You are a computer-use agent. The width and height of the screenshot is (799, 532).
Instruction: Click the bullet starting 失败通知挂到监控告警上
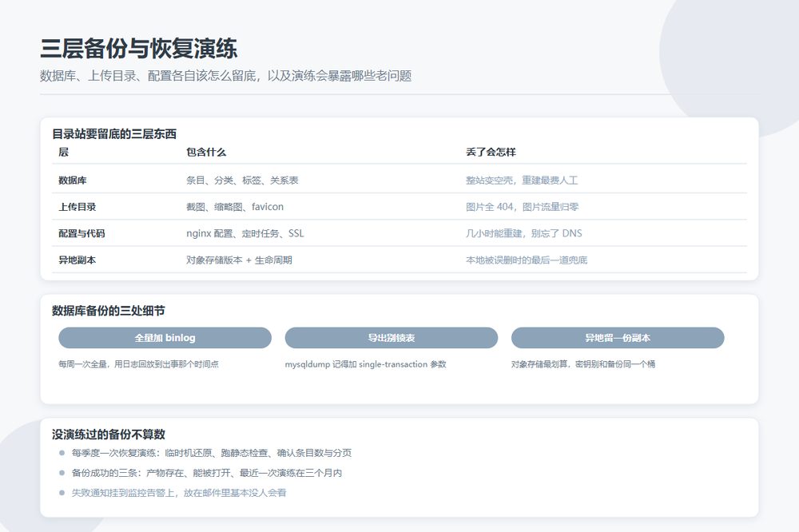pyautogui.click(x=179, y=493)
